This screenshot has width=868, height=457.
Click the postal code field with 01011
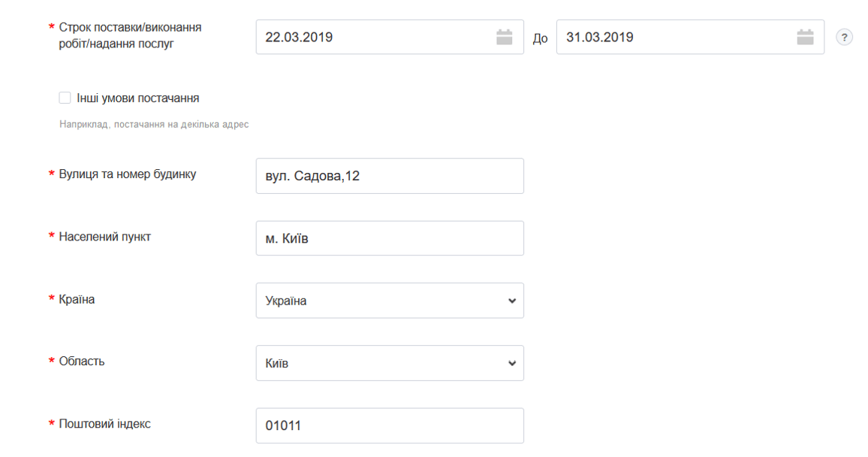(389, 425)
